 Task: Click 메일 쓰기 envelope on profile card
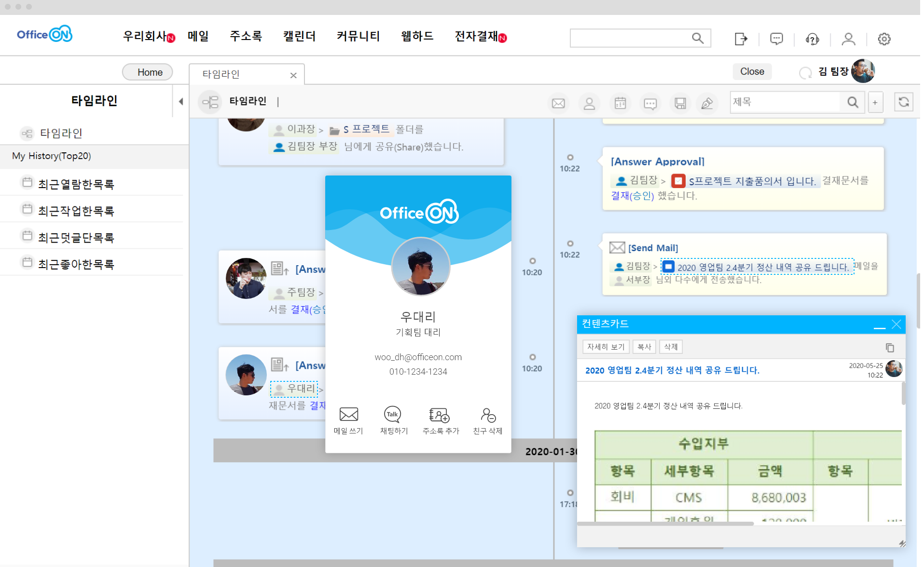tap(348, 415)
